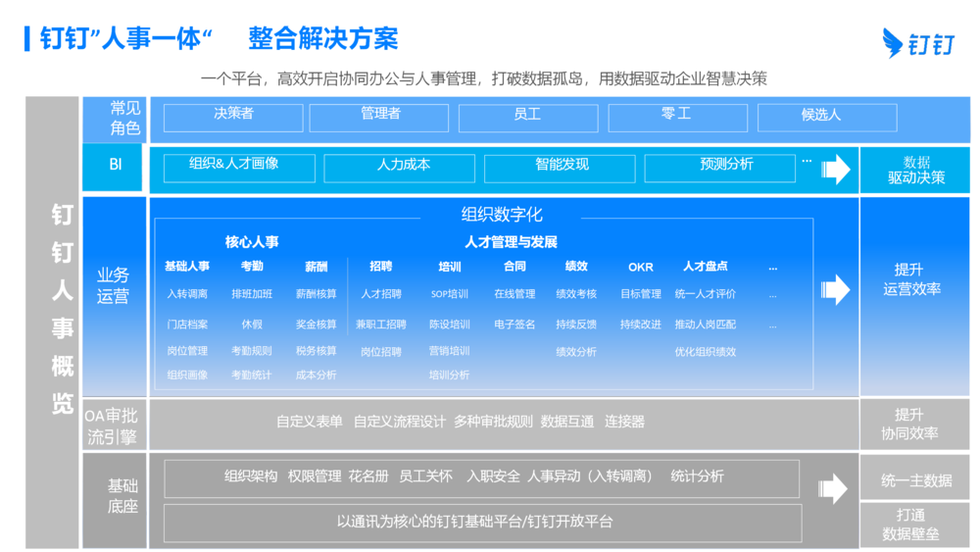Click the 人才管理与发展 section heading
The height and width of the screenshot is (552, 980).
(511, 242)
